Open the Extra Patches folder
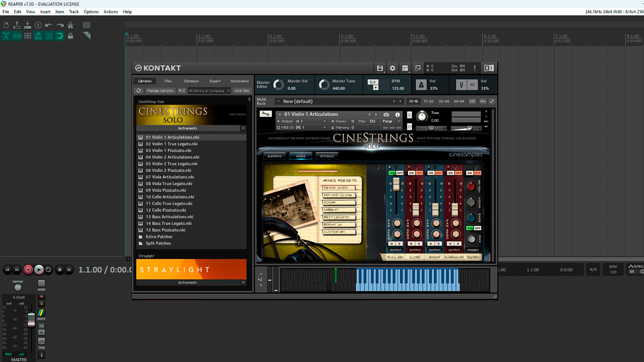 click(159, 237)
